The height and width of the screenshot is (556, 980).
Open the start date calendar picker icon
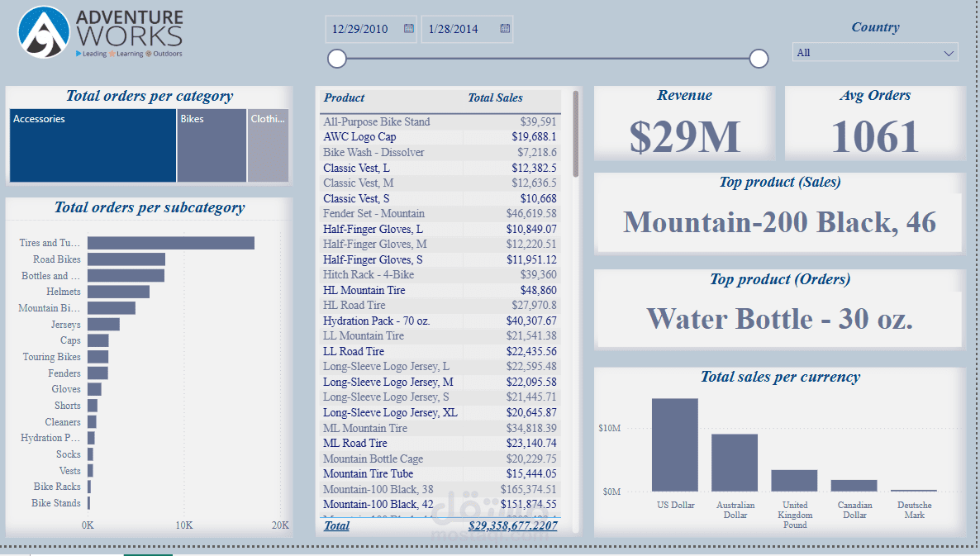pos(409,29)
